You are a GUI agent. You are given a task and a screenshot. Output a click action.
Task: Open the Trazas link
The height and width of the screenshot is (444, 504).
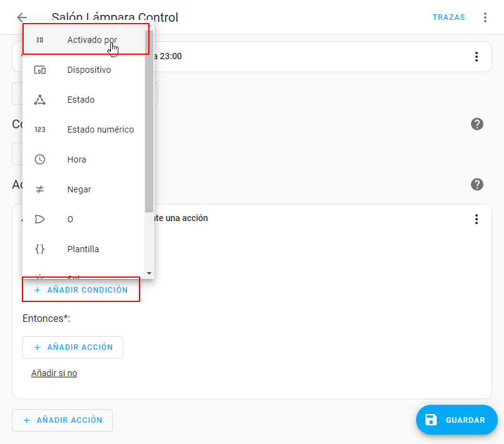449,17
